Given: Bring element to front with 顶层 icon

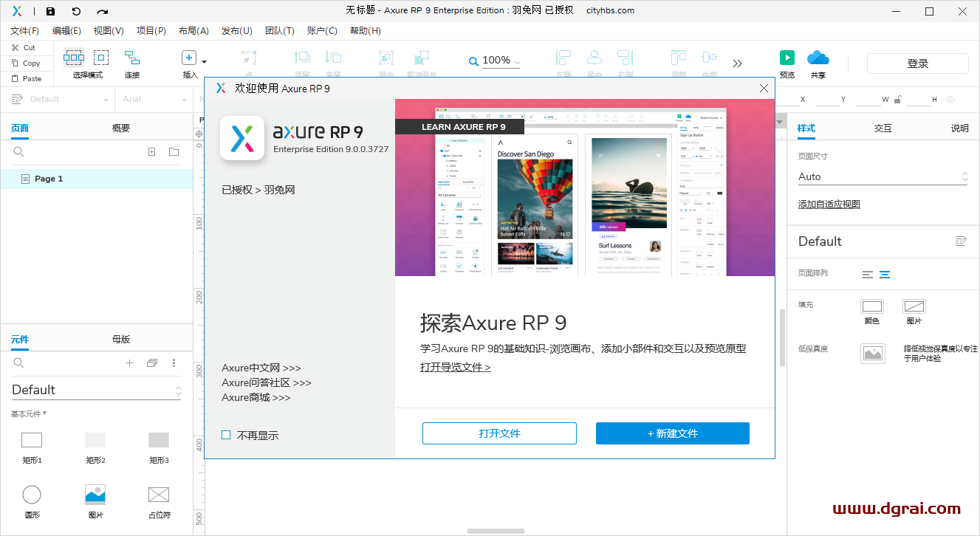Looking at the screenshot, I should click(x=301, y=57).
